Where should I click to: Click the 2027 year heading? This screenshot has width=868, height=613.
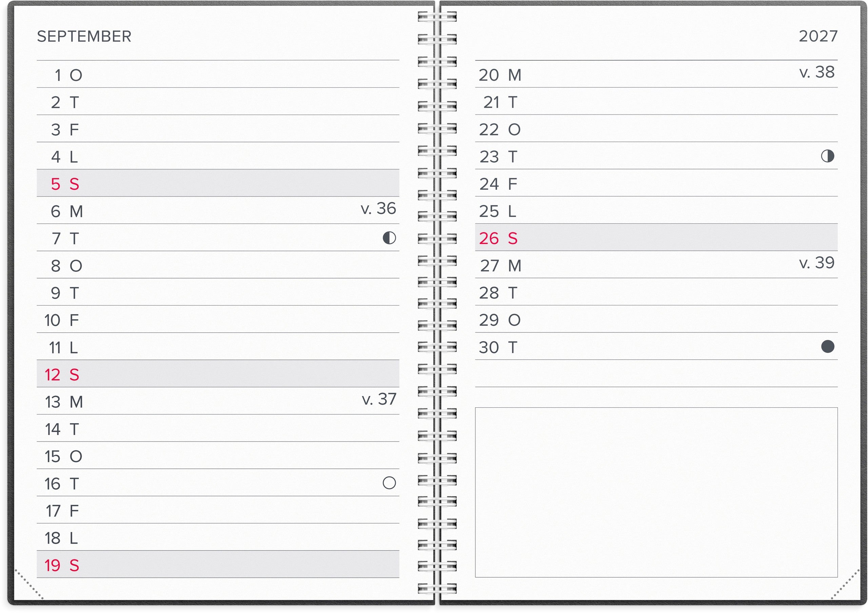pos(818,36)
